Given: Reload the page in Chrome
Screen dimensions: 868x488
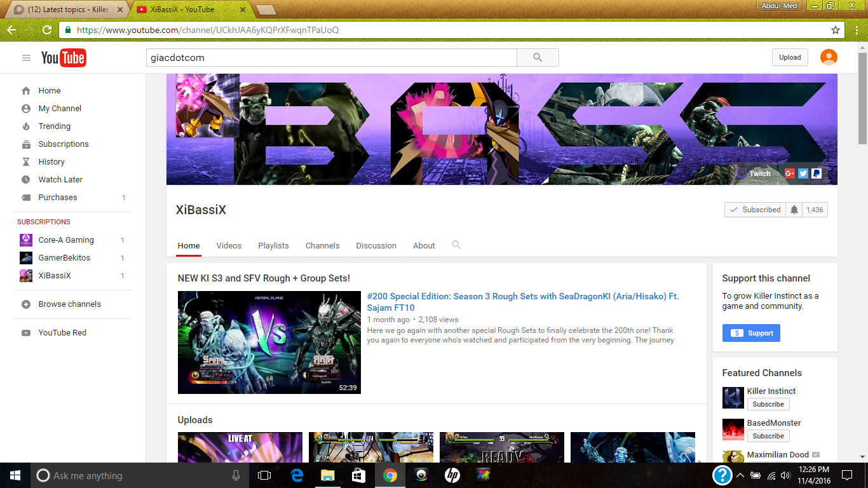Looking at the screenshot, I should click(46, 30).
